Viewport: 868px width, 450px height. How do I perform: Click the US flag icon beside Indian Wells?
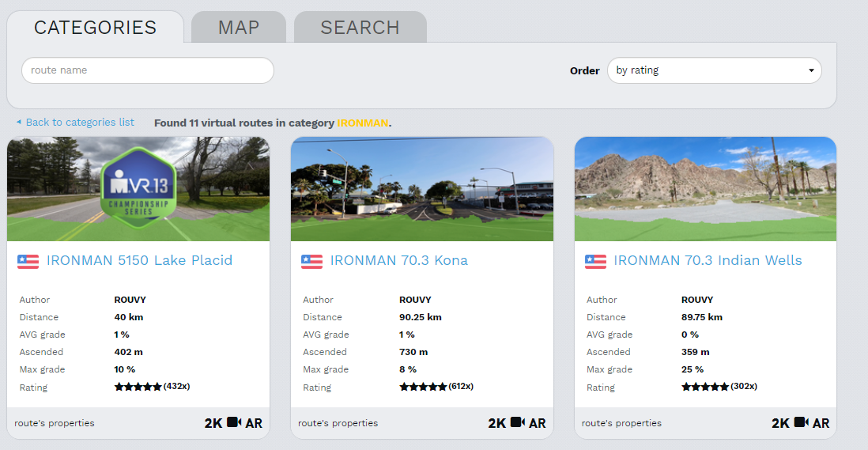tap(595, 261)
